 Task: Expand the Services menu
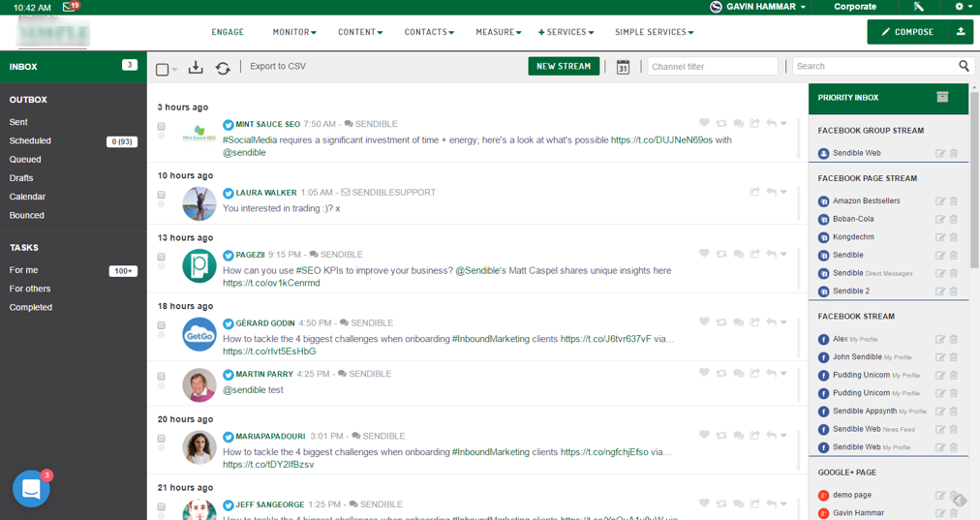click(x=566, y=32)
